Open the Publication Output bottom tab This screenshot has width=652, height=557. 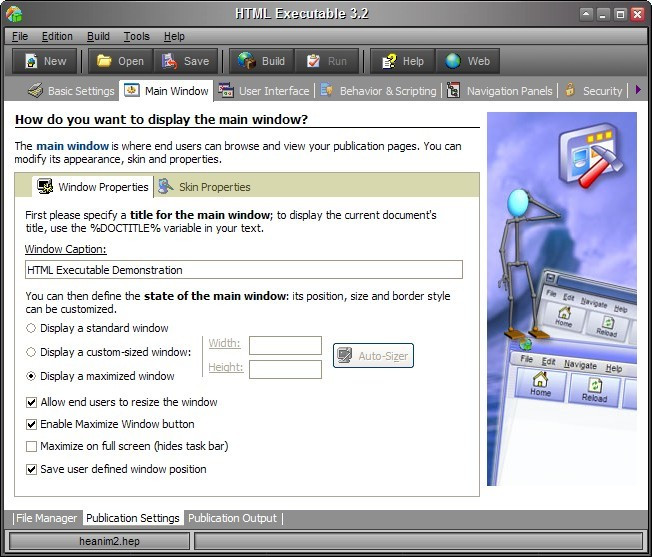coord(232,518)
